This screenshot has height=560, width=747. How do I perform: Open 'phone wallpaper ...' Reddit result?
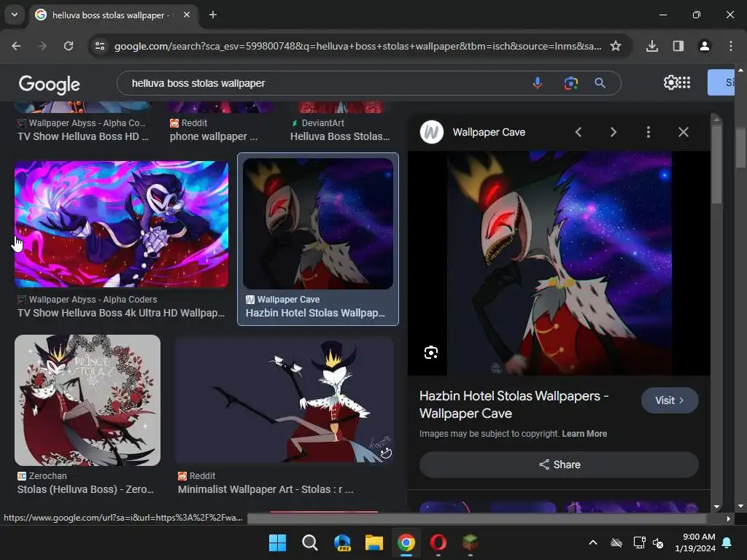coord(214,136)
